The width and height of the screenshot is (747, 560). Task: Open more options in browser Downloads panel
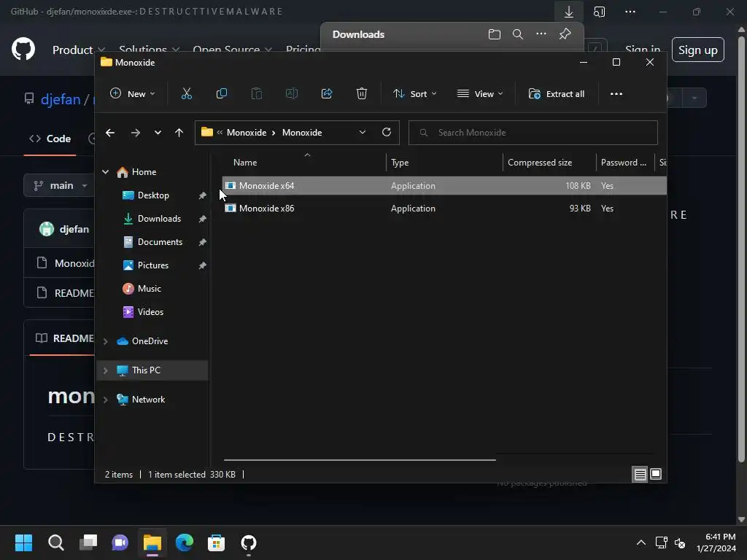point(541,34)
